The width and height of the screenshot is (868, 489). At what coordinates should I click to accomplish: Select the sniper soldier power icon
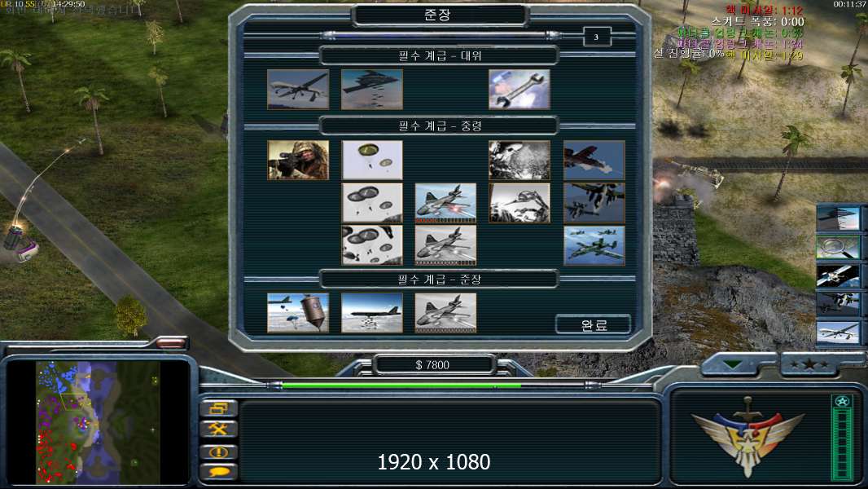coord(298,160)
